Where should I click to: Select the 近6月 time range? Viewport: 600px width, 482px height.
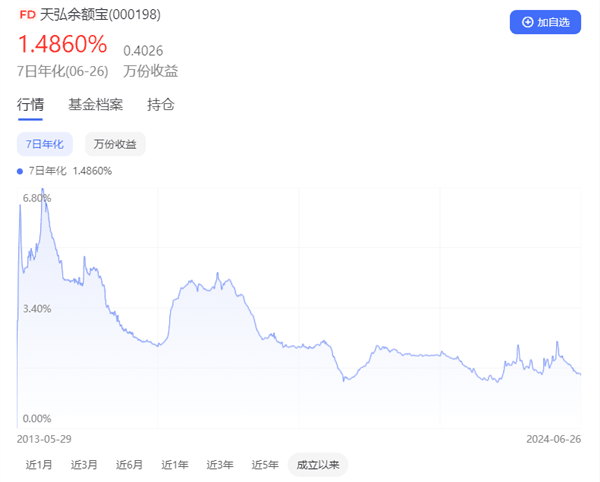[129, 465]
